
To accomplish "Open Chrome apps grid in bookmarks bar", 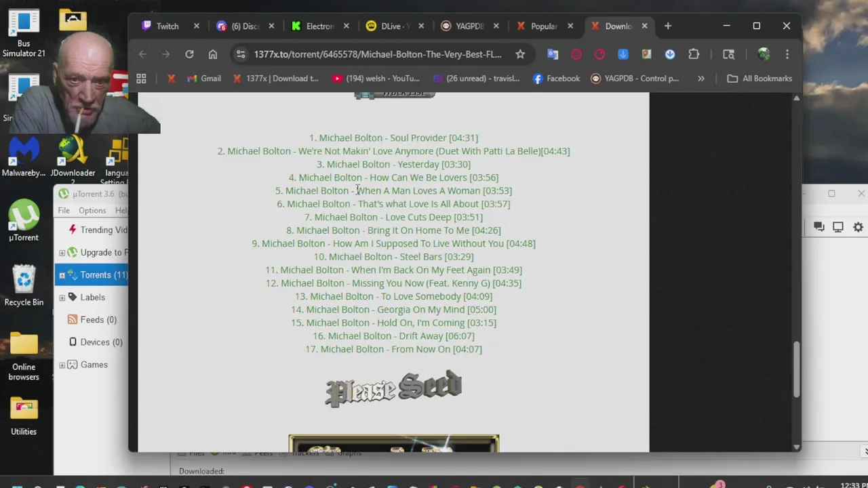I will 141,79.
